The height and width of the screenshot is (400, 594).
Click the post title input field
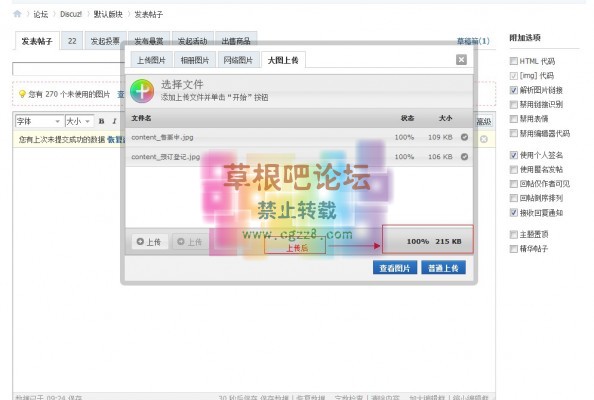point(69,69)
